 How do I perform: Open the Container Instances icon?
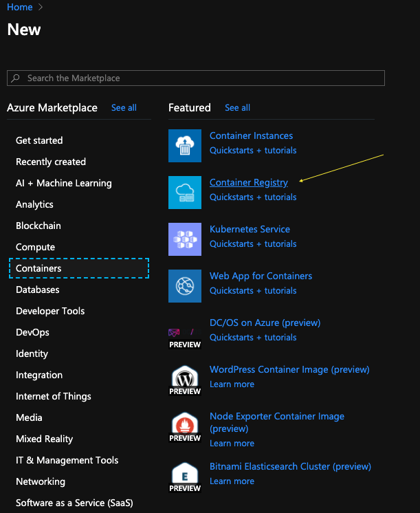185,146
